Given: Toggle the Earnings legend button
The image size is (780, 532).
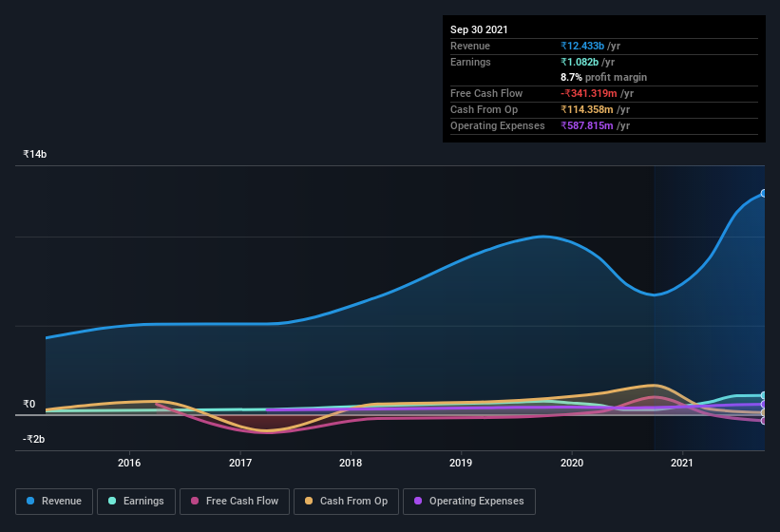Looking at the screenshot, I should pyautogui.click(x=136, y=502).
